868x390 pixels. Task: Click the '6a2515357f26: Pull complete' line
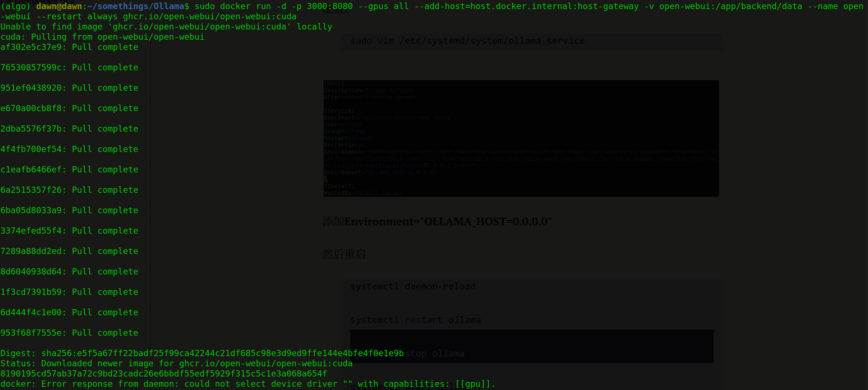coord(69,190)
